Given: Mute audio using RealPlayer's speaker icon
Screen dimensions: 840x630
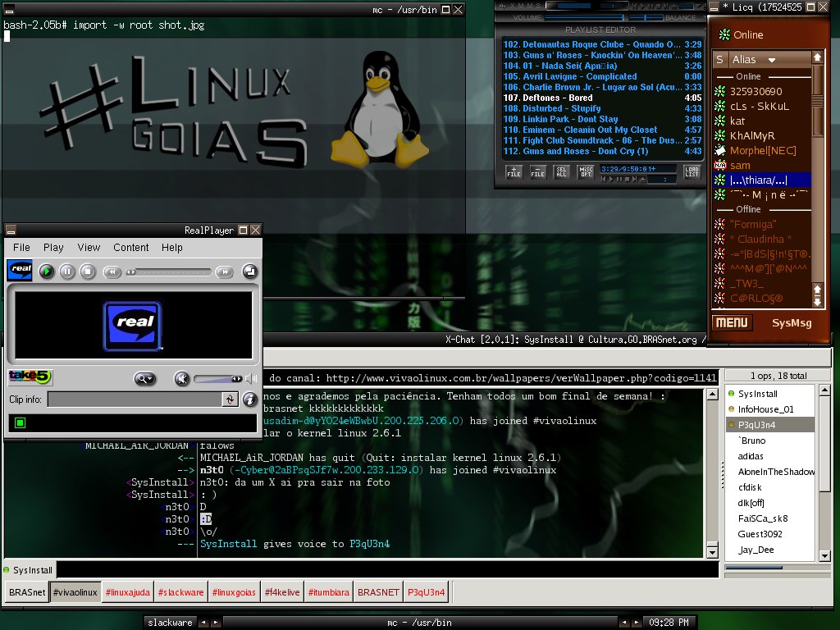Looking at the screenshot, I should [x=182, y=379].
